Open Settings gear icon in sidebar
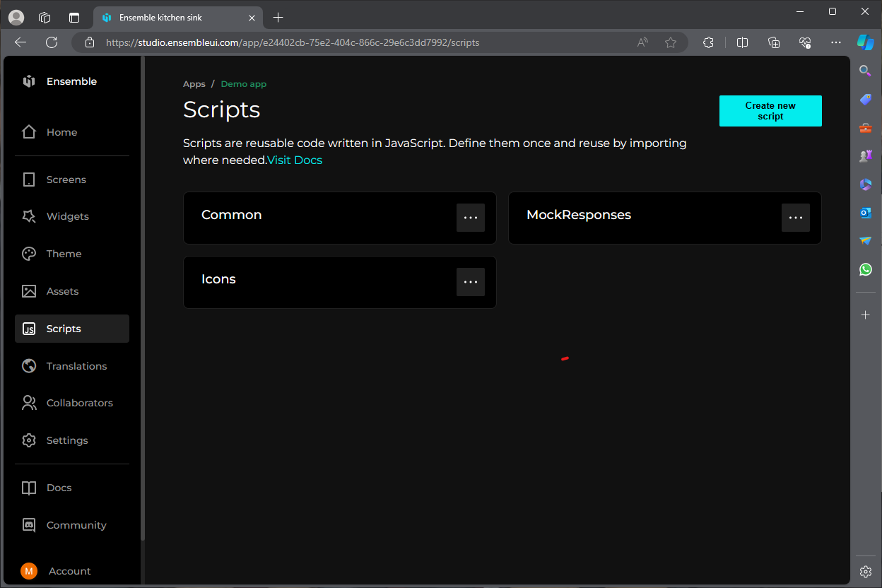 [x=29, y=440]
